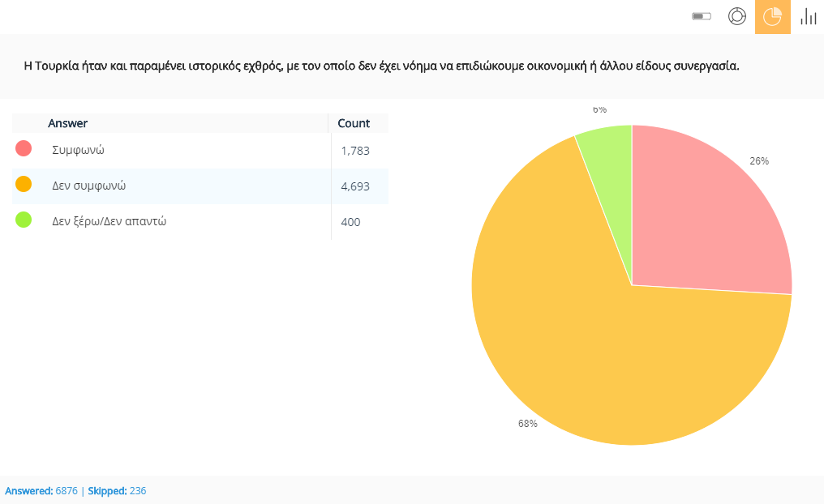Click the green Δεν ξέρω/Δεν απαντώ legend dot
Image resolution: width=824 pixels, height=504 pixels.
(24, 220)
